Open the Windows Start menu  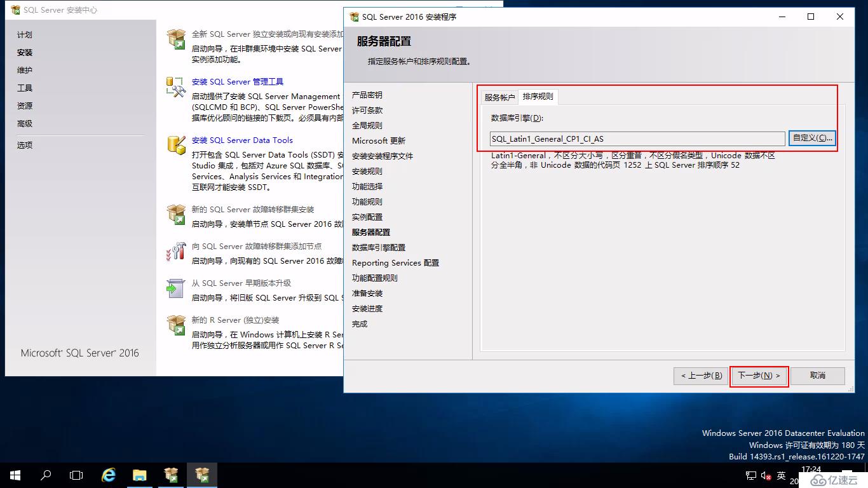point(15,475)
